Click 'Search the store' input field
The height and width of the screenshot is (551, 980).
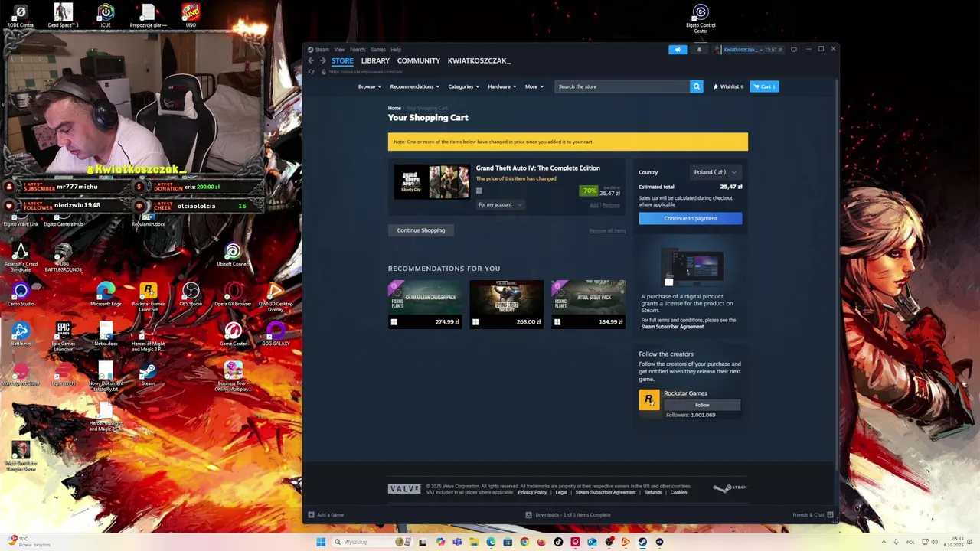622,86
